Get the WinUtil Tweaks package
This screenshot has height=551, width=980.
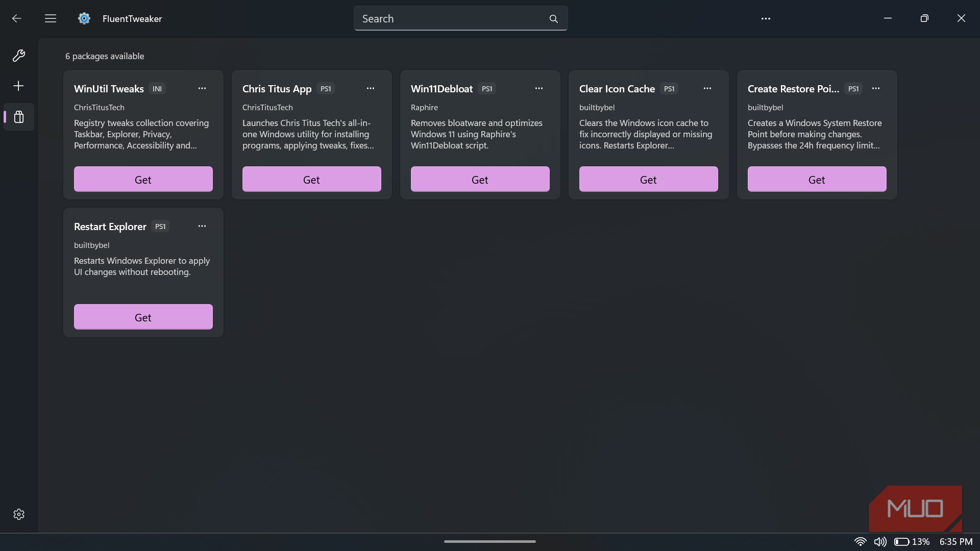(x=143, y=179)
